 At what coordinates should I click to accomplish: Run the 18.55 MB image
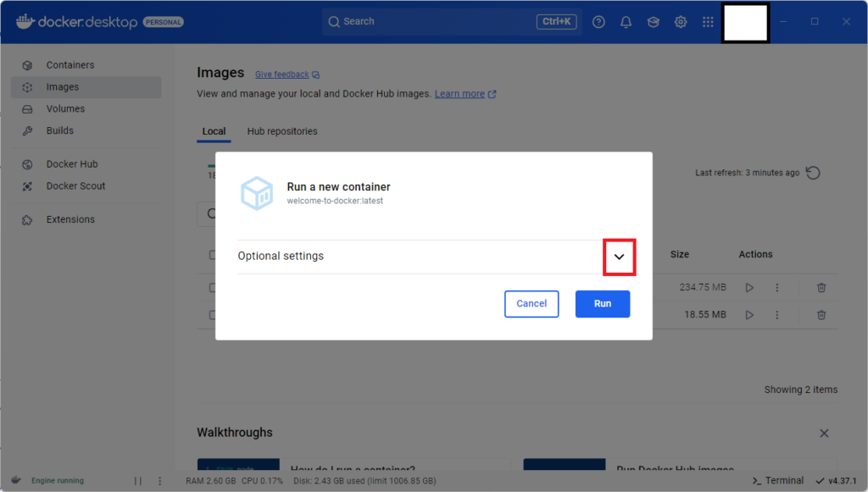(x=749, y=314)
